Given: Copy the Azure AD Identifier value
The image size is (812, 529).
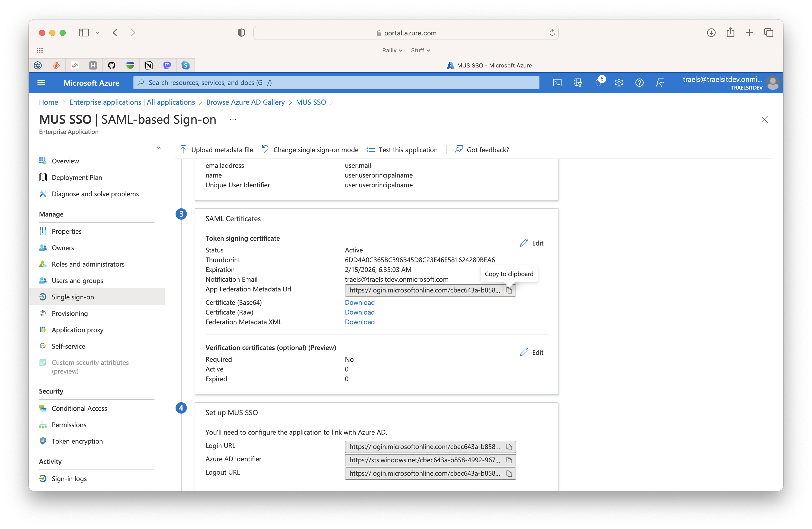Looking at the screenshot, I should (509, 460).
